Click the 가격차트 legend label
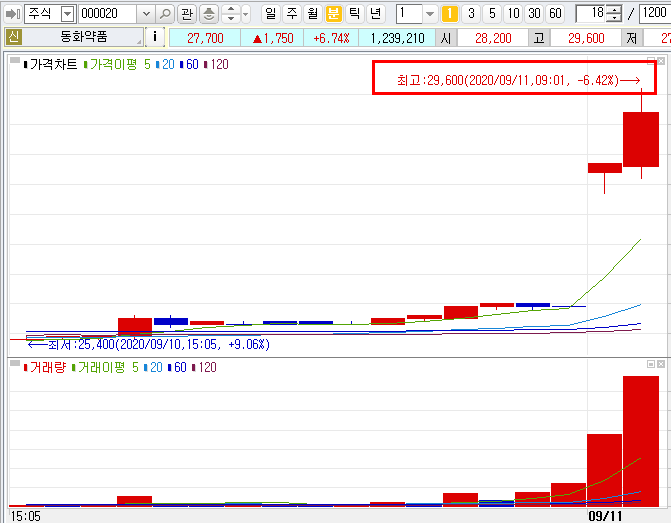Image resolution: width=671 pixels, height=523 pixels. point(50,65)
